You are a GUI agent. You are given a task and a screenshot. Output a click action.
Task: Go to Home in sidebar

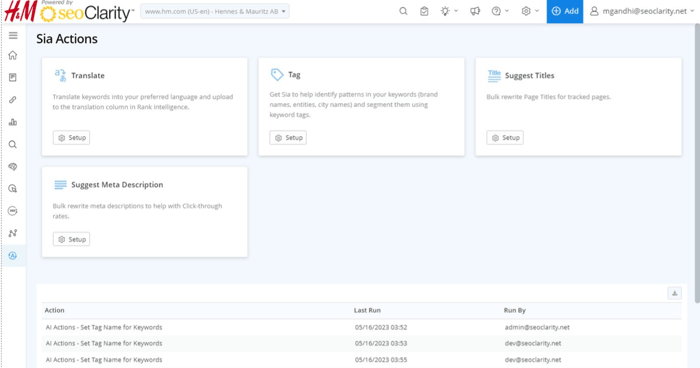click(x=13, y=55)
